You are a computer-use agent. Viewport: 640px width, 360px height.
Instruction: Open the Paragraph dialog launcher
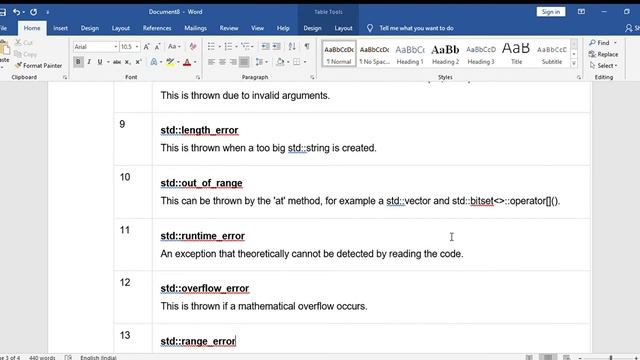click(312, 77)
